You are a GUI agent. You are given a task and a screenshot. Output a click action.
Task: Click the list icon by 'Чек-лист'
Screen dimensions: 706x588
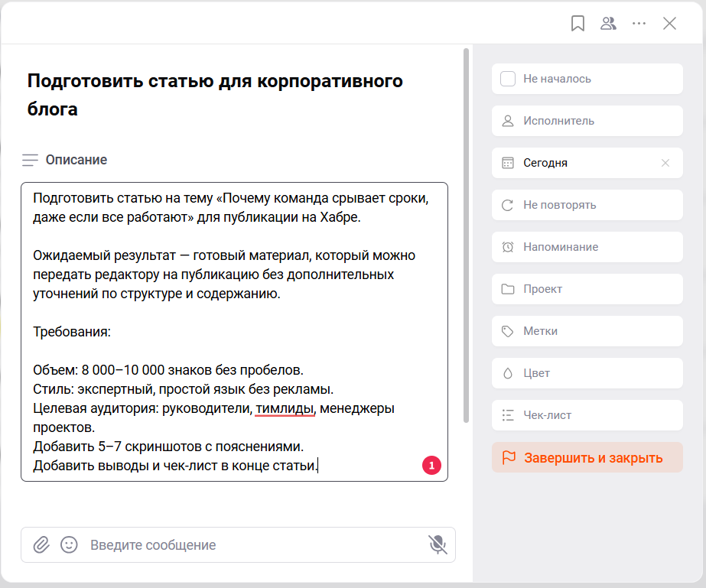pos(508,415)
